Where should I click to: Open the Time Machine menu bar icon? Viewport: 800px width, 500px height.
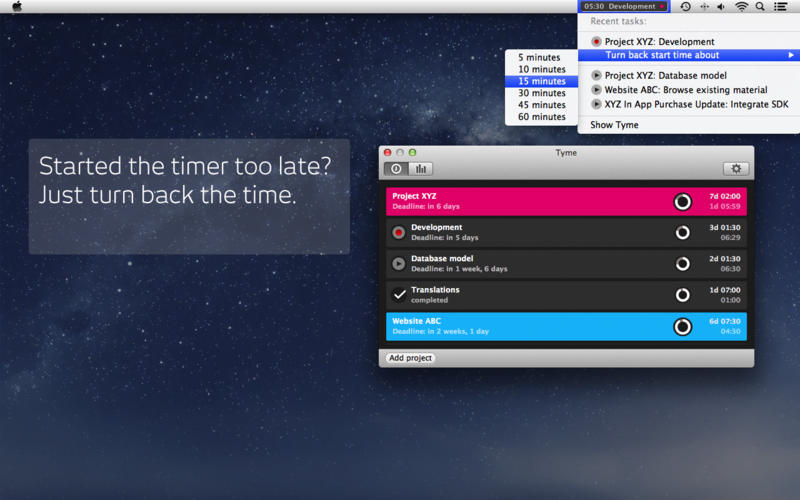point(685,6)
